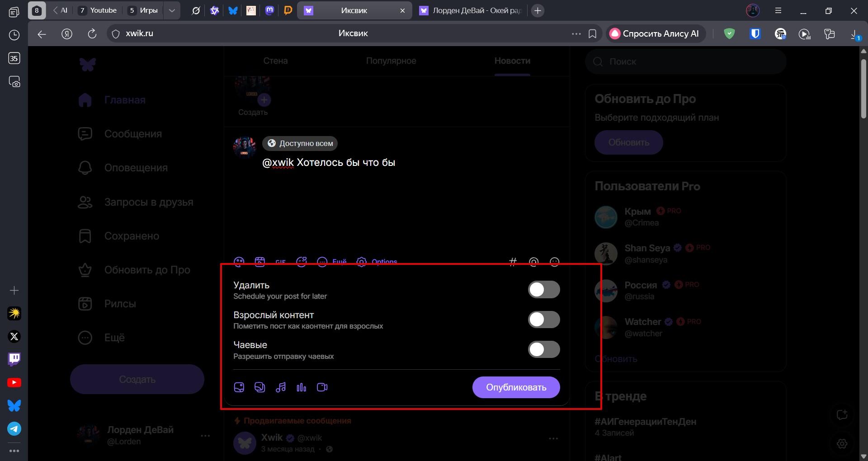This screenshot has height=461, width=868.
Task: Open the Стена tab
Action: (x=275, y=61)
